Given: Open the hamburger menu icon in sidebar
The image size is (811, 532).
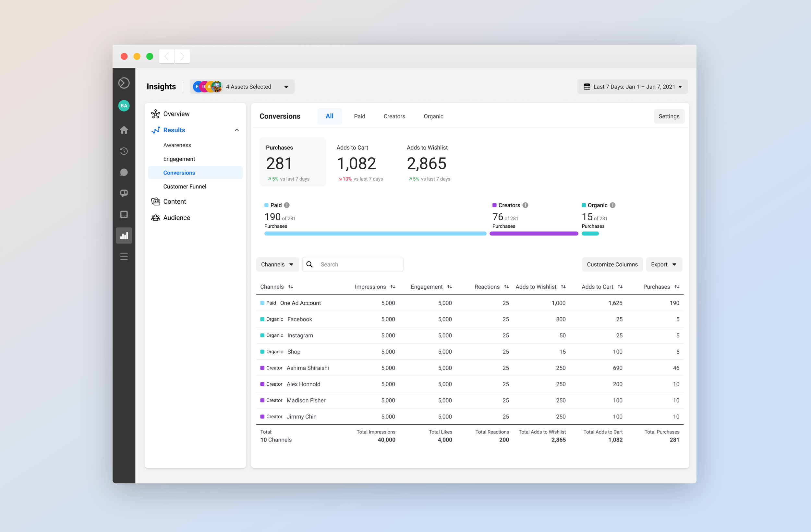Looking at the screenshot, I should (x=124, y=257).
